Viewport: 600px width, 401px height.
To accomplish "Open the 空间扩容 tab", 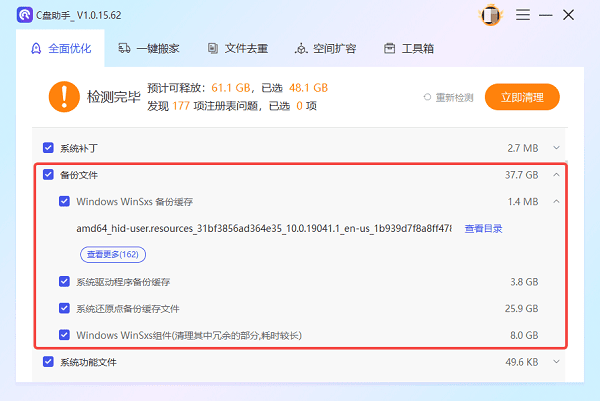I will coord(326,49).
